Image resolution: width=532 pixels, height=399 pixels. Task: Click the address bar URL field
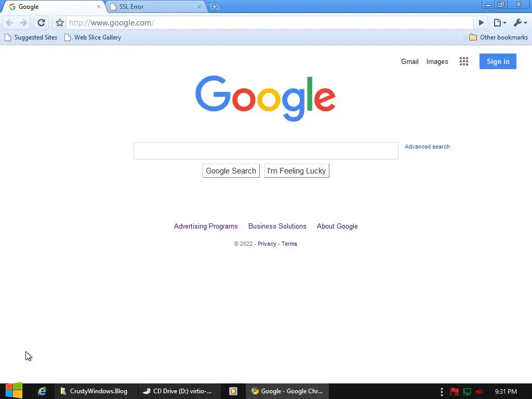(270, 23)
